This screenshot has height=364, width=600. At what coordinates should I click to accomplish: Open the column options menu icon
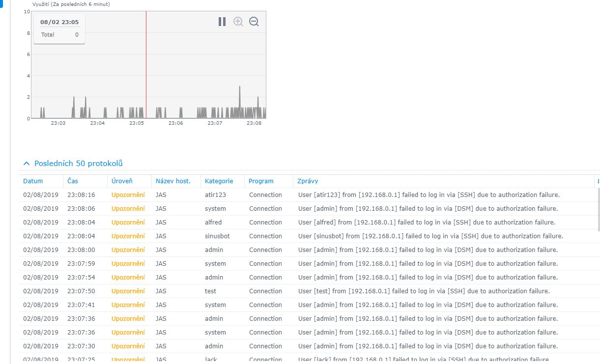(598, 181)
